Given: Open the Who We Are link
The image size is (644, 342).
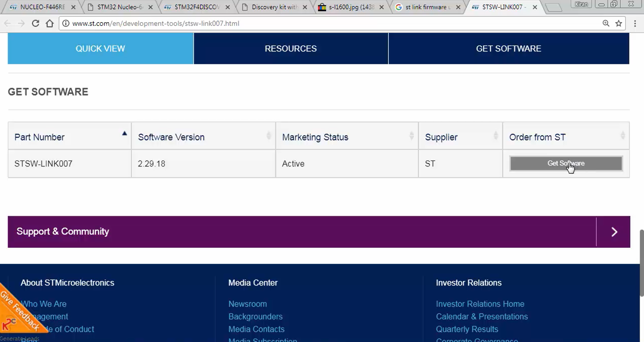Looking at the screenshot, I should (x=43, y=304).
